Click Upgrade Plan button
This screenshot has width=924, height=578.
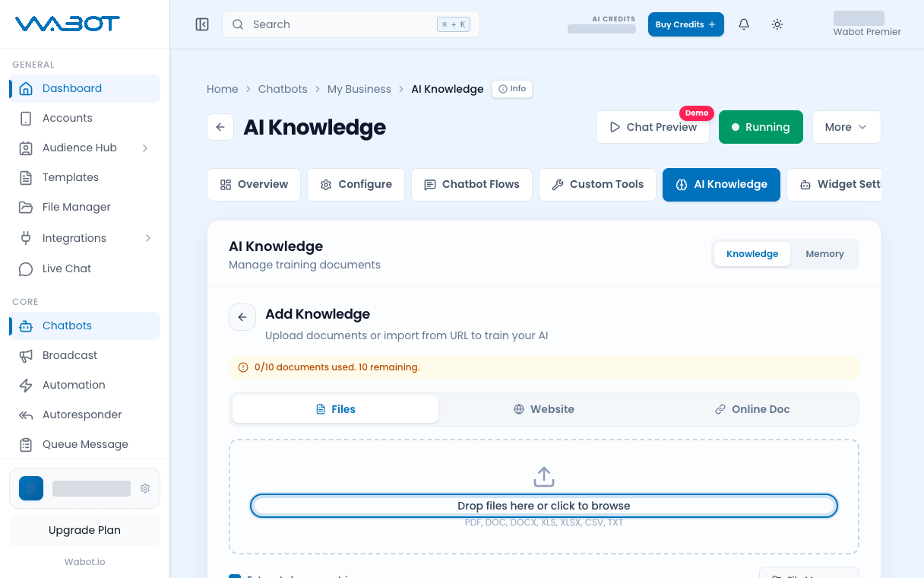[84, 530]
